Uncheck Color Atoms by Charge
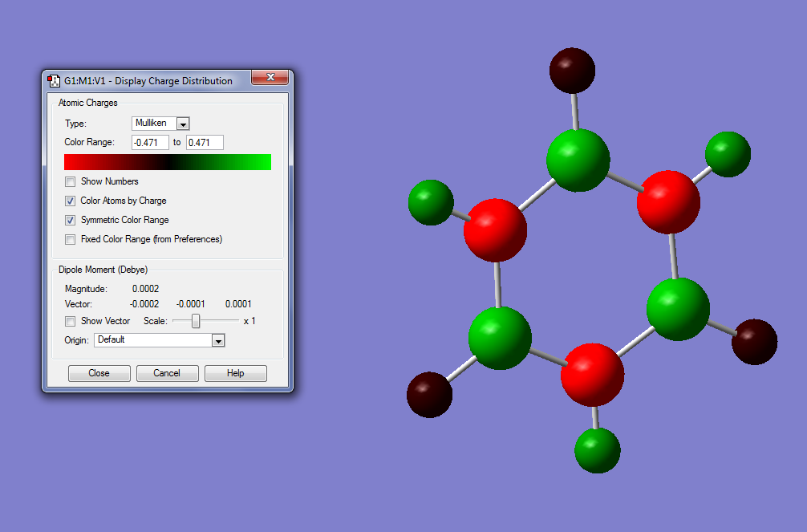This screenshot has width=807, height=532. (x=71, y=201)
